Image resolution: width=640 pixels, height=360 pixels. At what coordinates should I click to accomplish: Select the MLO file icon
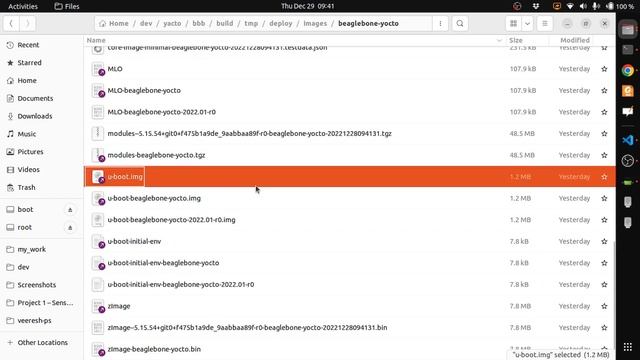pos(98,69)
